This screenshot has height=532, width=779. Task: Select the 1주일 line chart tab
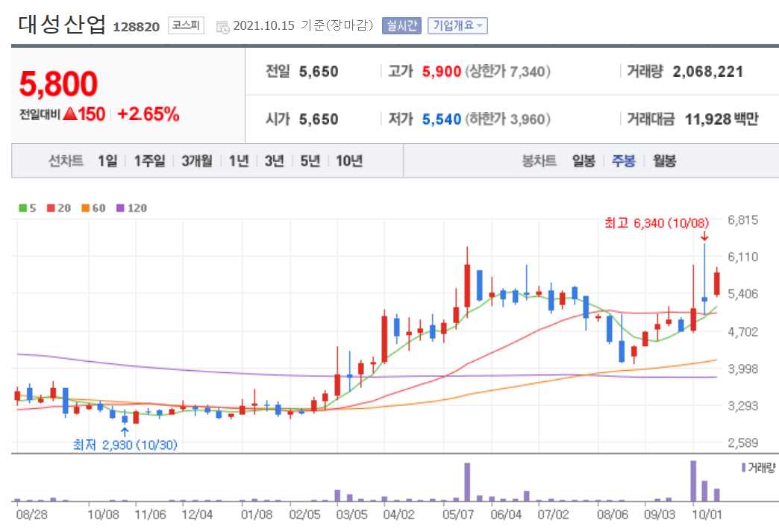(x=149, y=161)
